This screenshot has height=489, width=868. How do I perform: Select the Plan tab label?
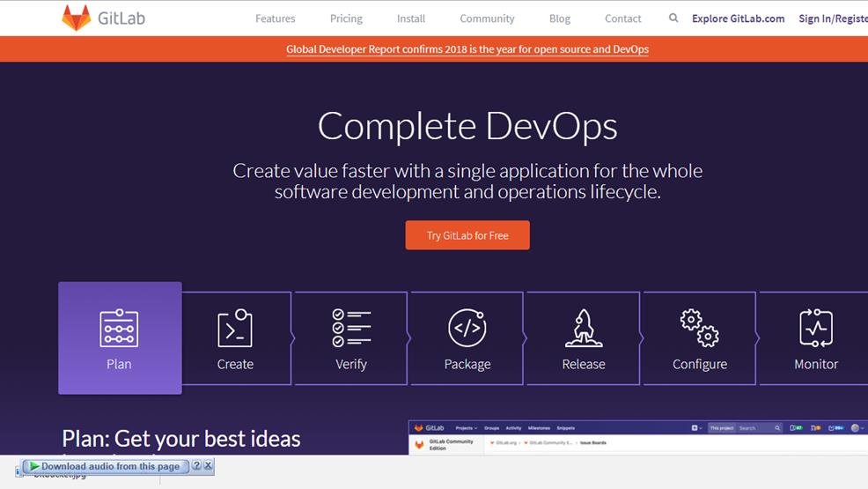(119, 364)
